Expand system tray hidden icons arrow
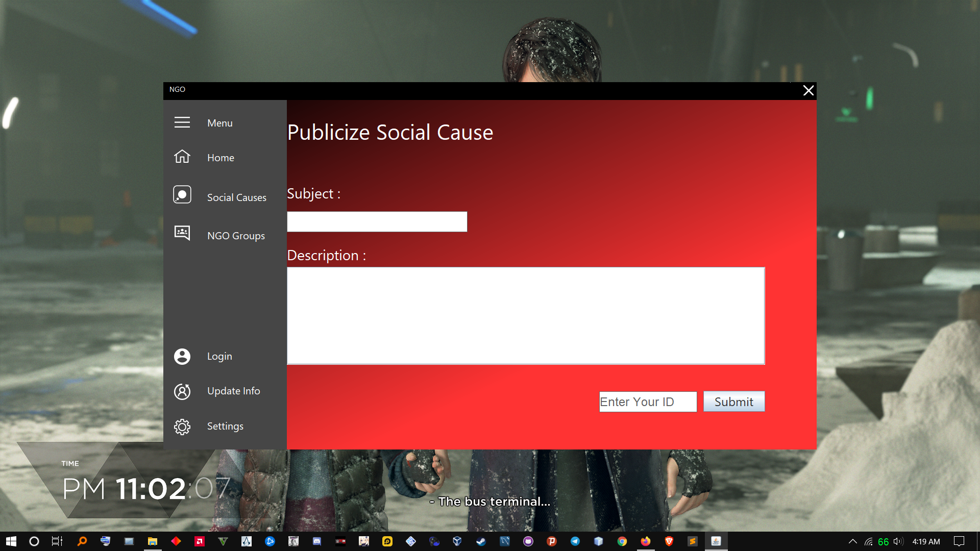The height and width of the screenshot is (551, 980). click(x=852, y=541)
